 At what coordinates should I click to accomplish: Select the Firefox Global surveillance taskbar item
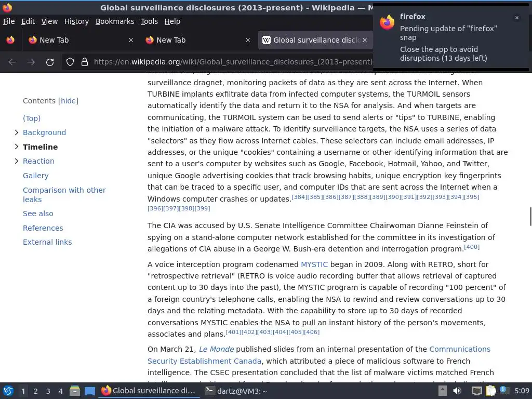pyautogui.click(x=149, y=391)
